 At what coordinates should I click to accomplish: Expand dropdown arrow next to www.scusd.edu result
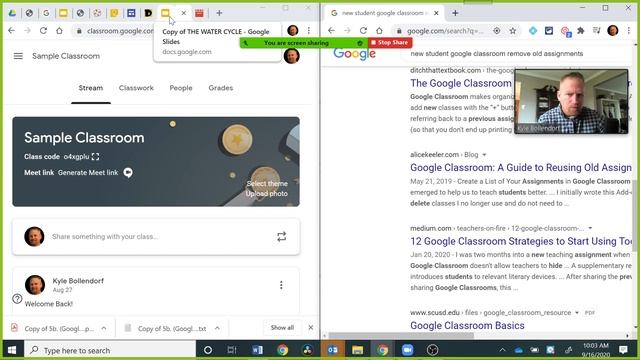click(577, 313)
